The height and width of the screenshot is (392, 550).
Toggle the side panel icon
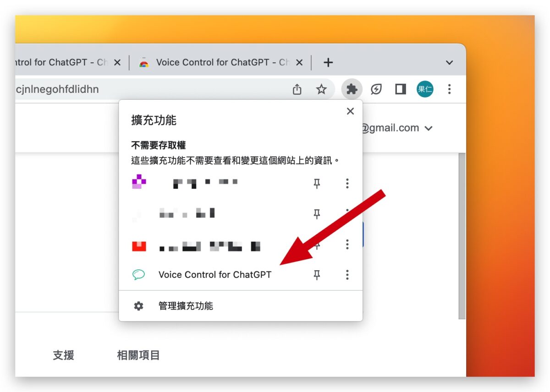click(401, 89)
